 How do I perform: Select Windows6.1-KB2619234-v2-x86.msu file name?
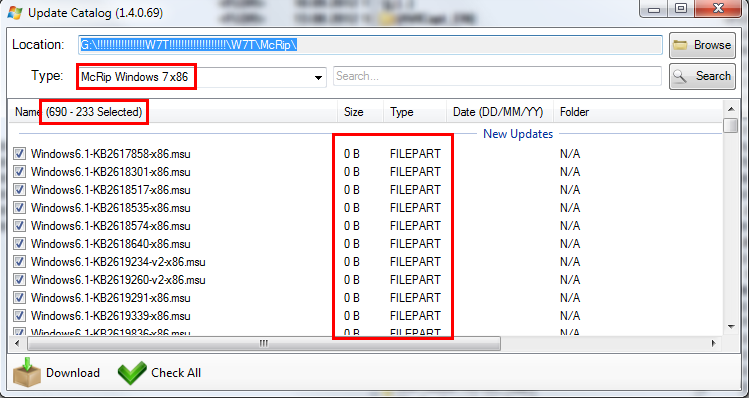(118, 262)
